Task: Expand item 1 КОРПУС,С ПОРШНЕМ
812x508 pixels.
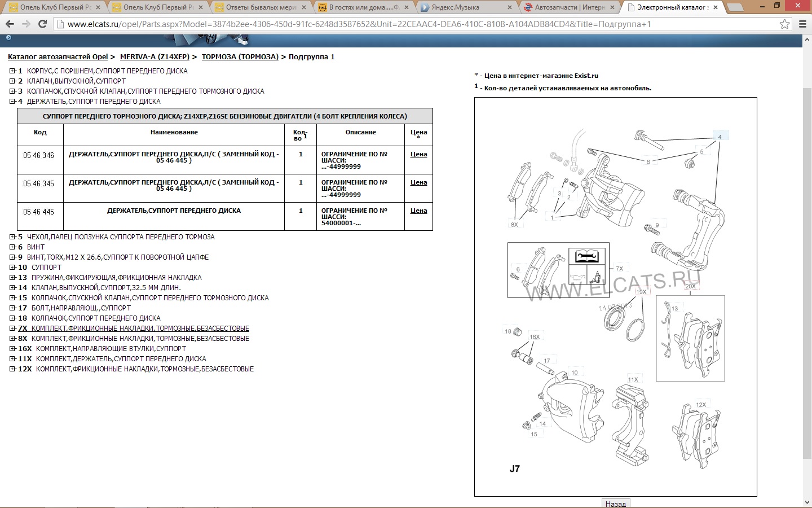Action: point(12,71)
